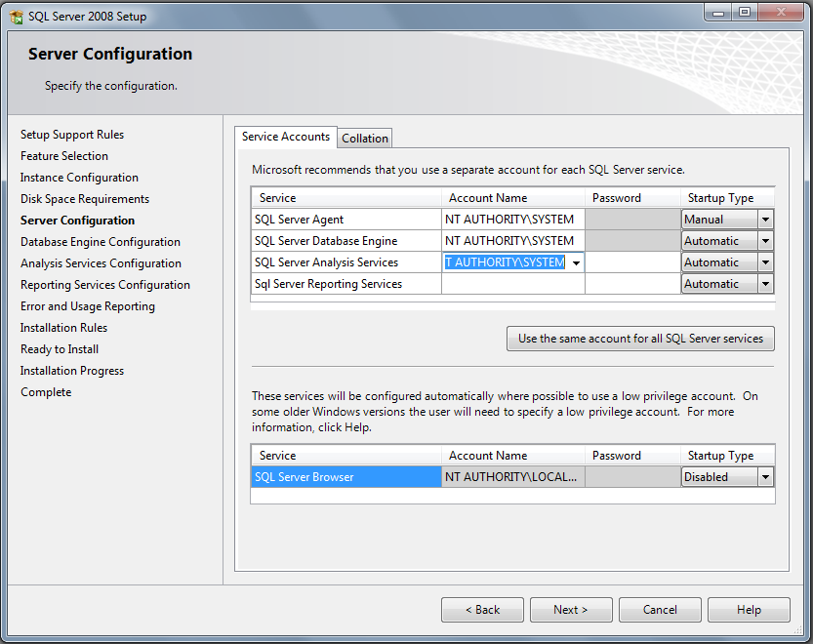The height and width of the screenshot is (644, 813).
Task: Cancel the SQL Server setup
Action: click(660, 610)
